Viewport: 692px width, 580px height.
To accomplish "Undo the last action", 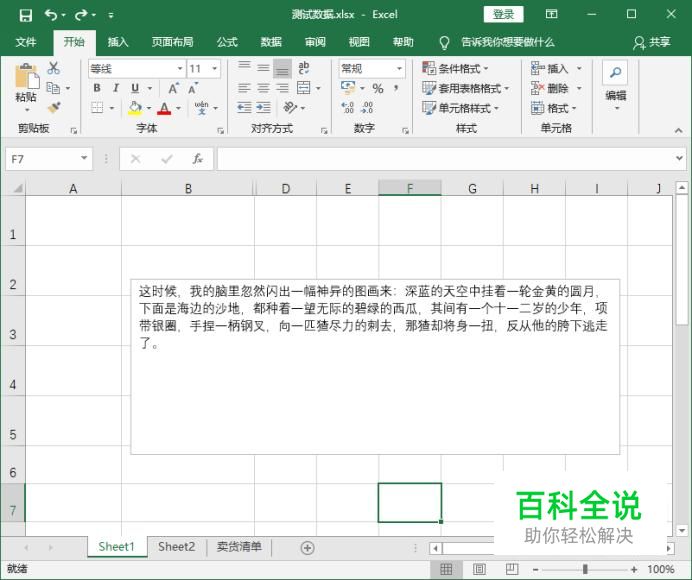I will 51,15.
